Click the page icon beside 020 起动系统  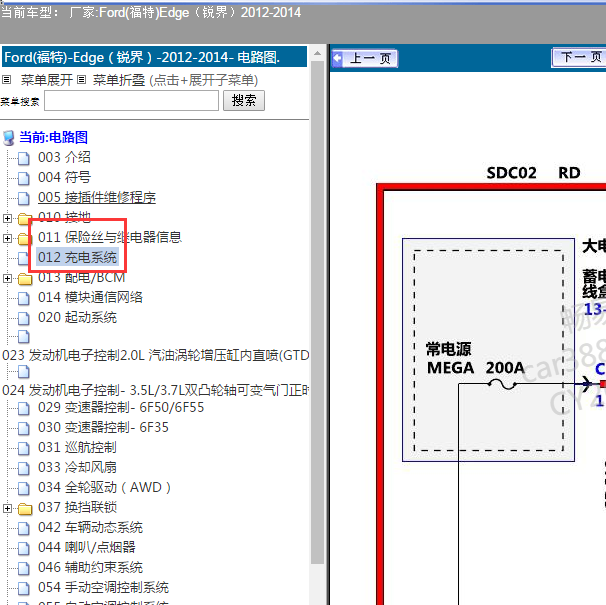24,318
